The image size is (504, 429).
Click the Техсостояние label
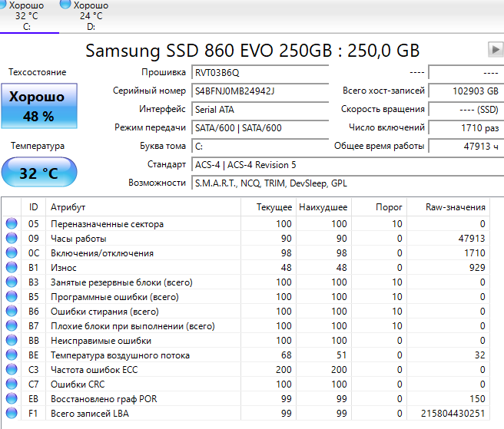click(x=38, y=72)
